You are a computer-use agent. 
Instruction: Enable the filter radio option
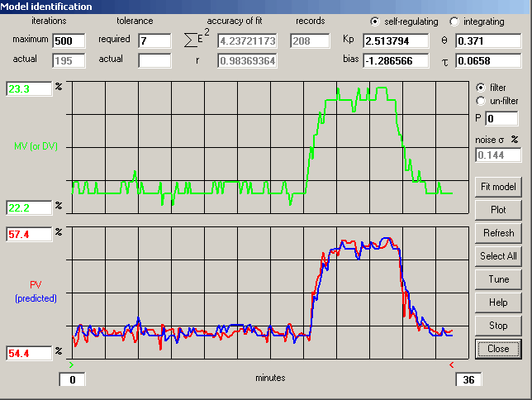point(481,87)
